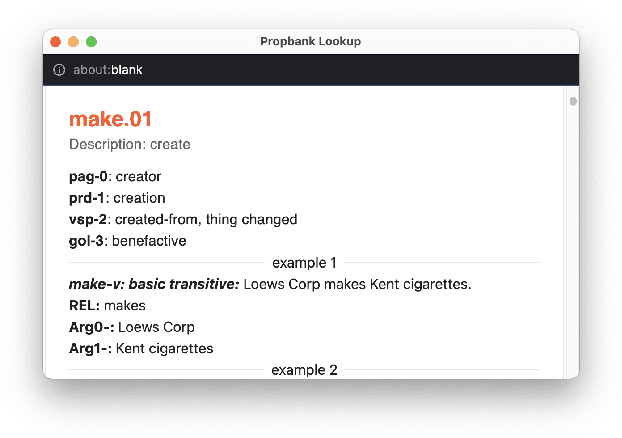
Task: Click the 'Arg0-: Loews Corp' line
Action: [x=131, y=327]
